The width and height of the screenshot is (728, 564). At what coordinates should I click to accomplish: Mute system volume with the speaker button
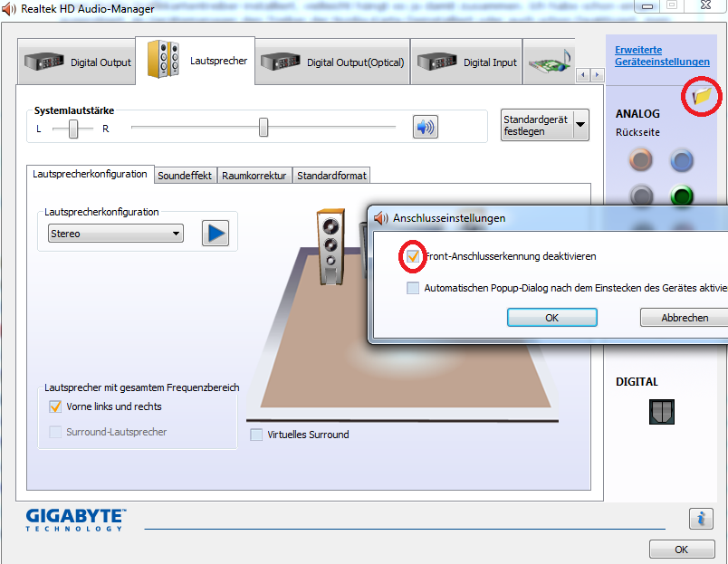pos(426,127)
